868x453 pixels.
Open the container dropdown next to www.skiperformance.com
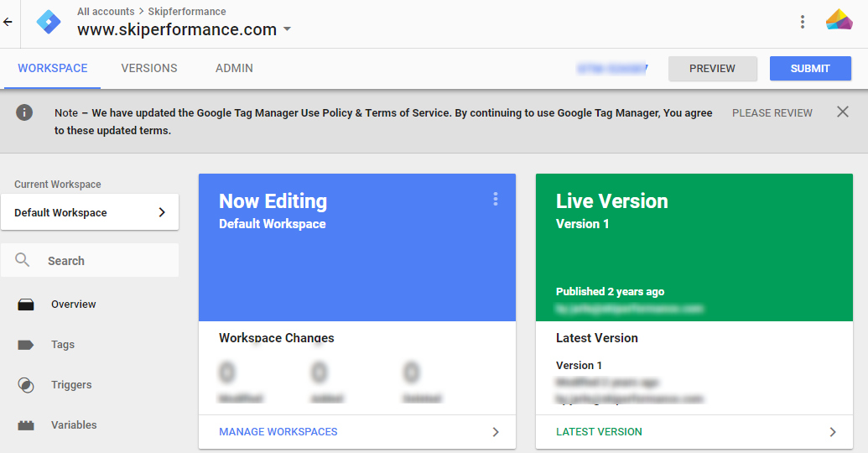(288, 29)
